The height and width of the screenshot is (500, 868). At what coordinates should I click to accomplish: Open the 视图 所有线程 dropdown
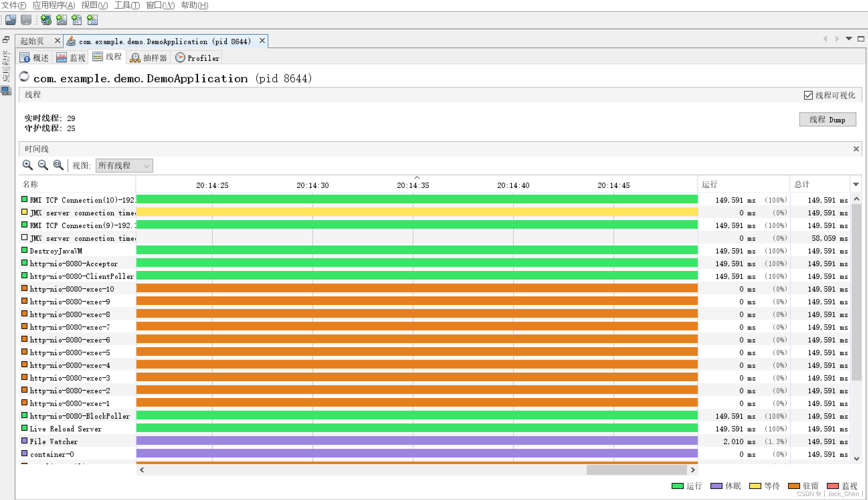click(x=124, y=166)
